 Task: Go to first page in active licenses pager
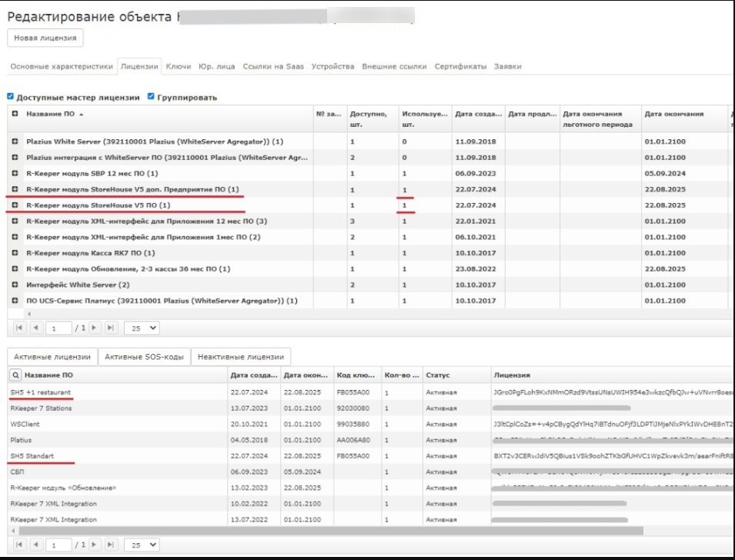pos(19,545)
